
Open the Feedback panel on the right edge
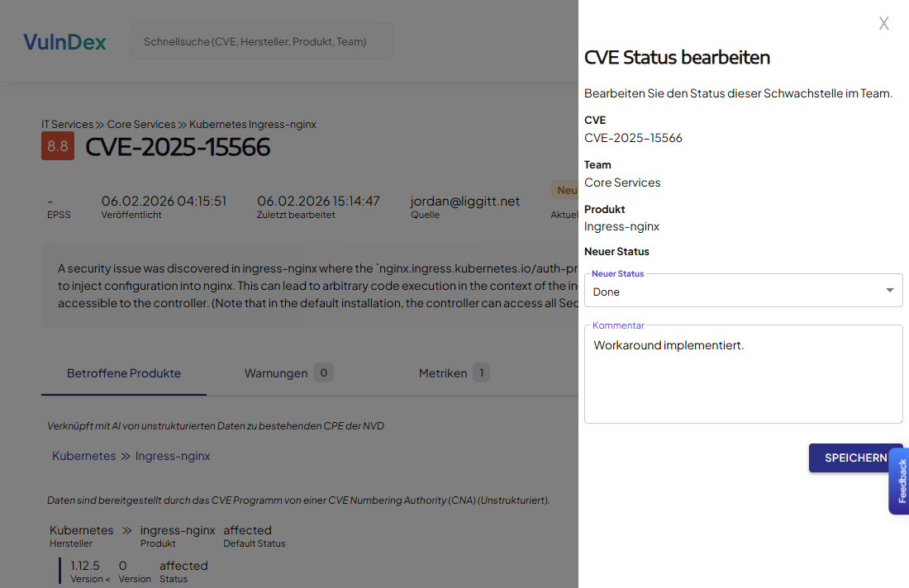[901, 481]
